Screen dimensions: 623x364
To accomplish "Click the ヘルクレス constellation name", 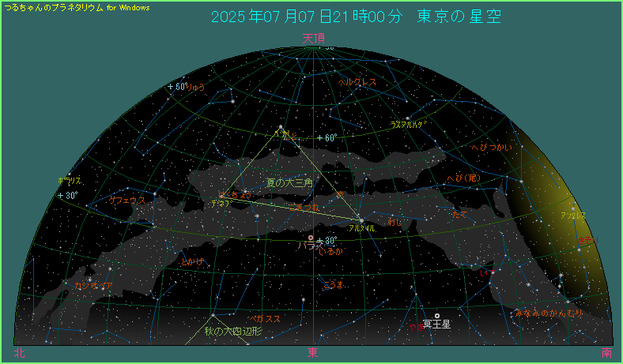I will tap(357, 81).
